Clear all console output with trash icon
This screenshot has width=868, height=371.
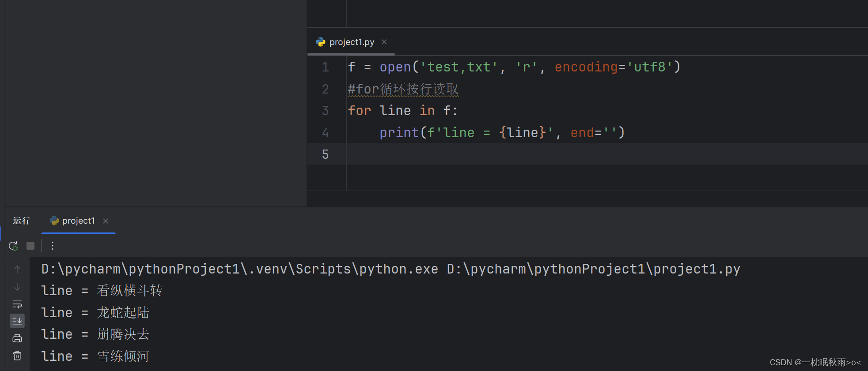pos(17,356)
